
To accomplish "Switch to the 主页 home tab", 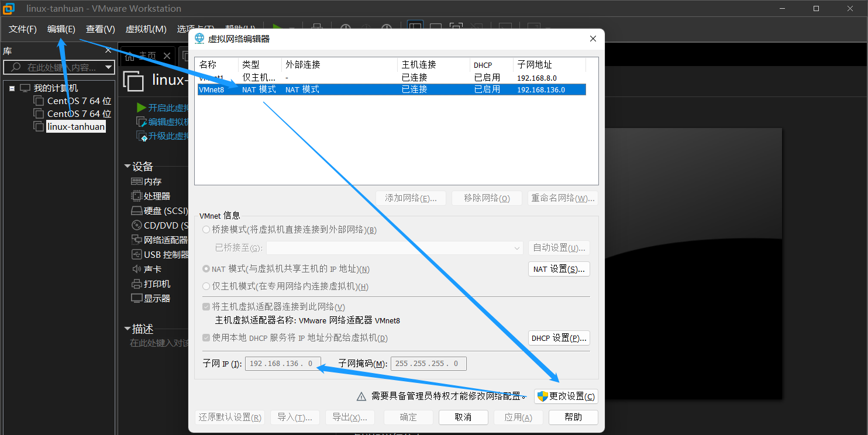I will click(x=147, y=56).
